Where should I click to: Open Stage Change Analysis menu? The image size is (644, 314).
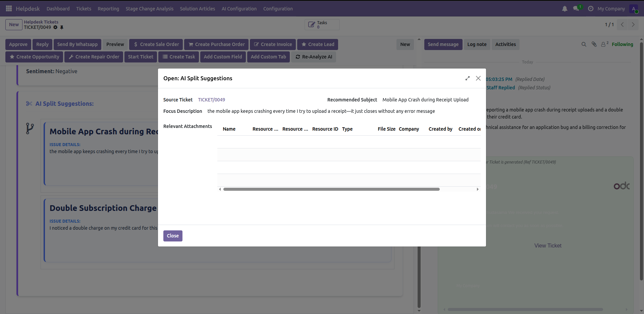(150, 9)
